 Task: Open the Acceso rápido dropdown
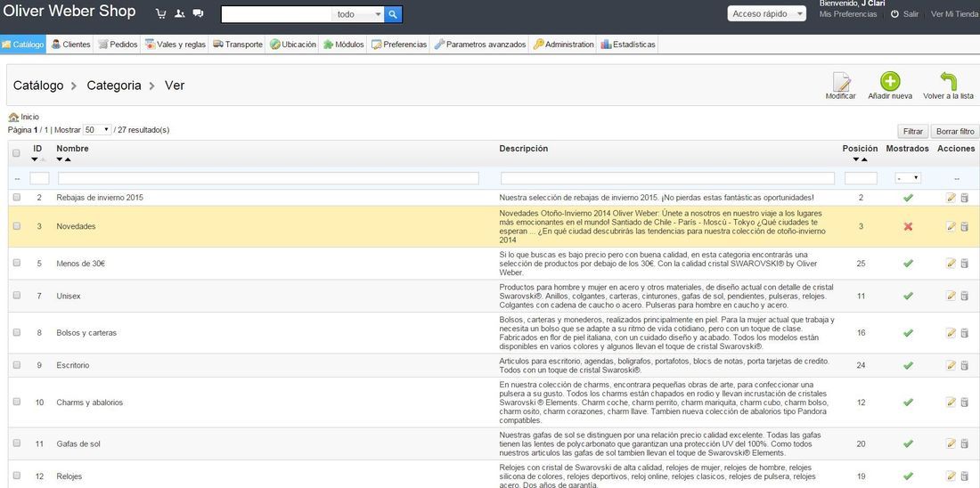[766, 13]
